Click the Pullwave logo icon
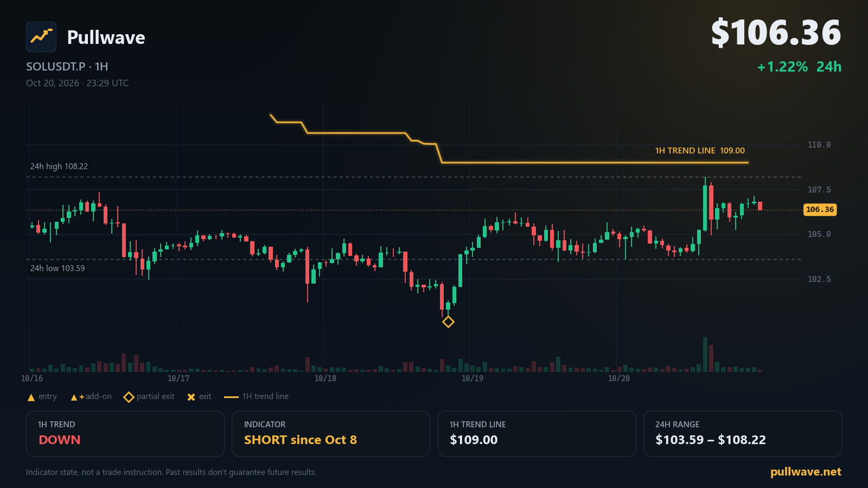 [41, 37]
